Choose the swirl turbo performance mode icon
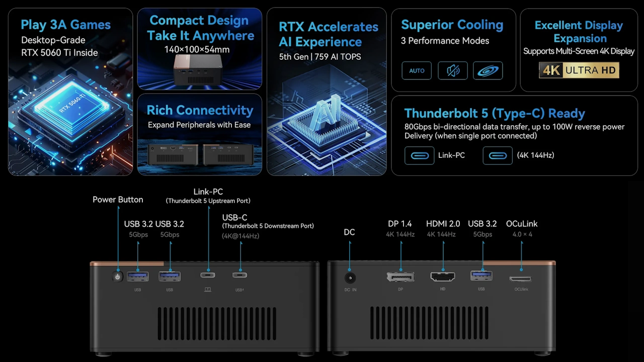The width and height of the screenshot is (644, 362). click(x=488, y=71)
